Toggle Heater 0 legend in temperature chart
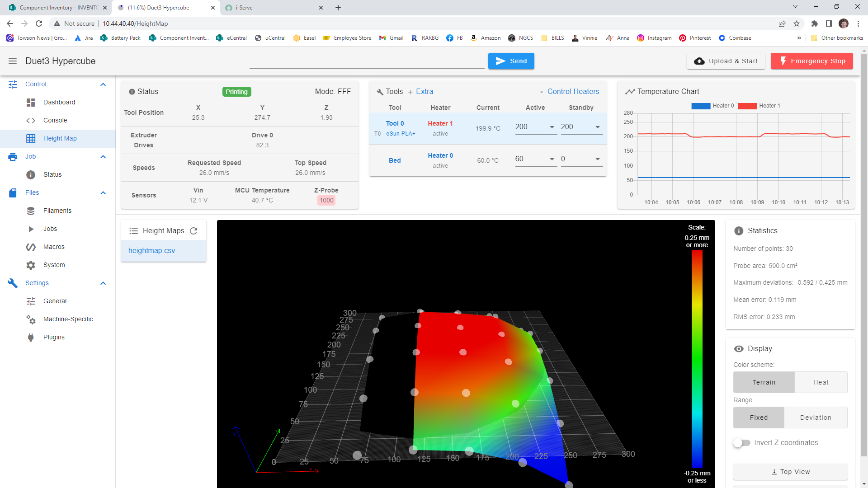The height and width of the screenshot is (488, 868). [712, 106]
